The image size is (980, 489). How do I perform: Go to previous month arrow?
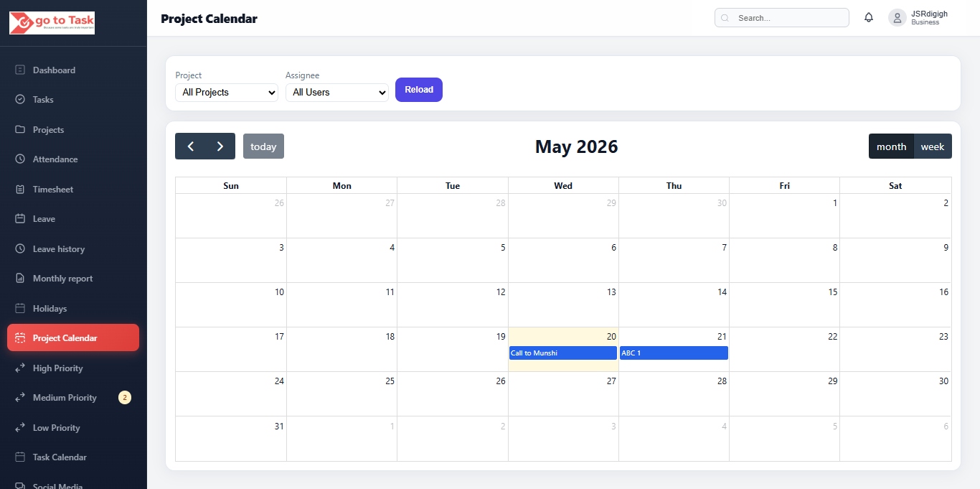click(190, 146)
